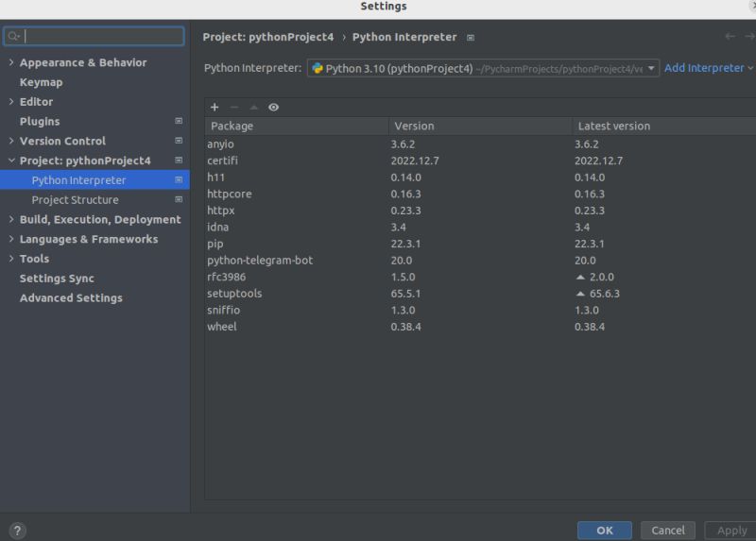Select Python Interpreter in sidebar

click(94, 180)
